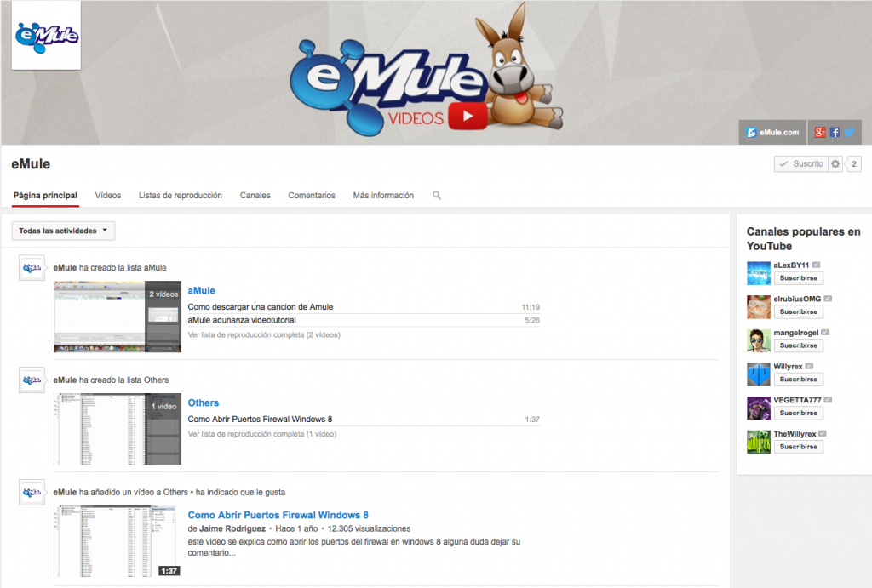Click the channel search magnifier icon
The image size is (872, 588).
(x=437, y=195)
